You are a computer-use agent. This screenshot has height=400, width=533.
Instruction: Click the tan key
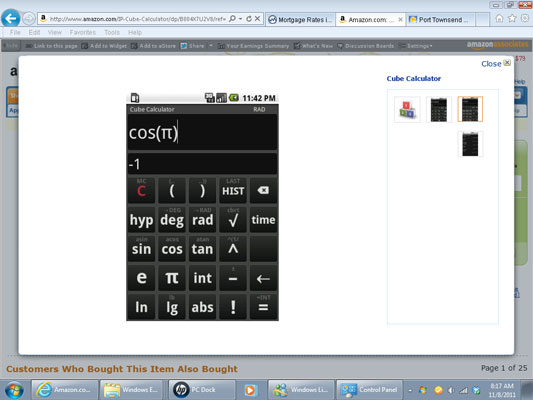coord(203,249)
